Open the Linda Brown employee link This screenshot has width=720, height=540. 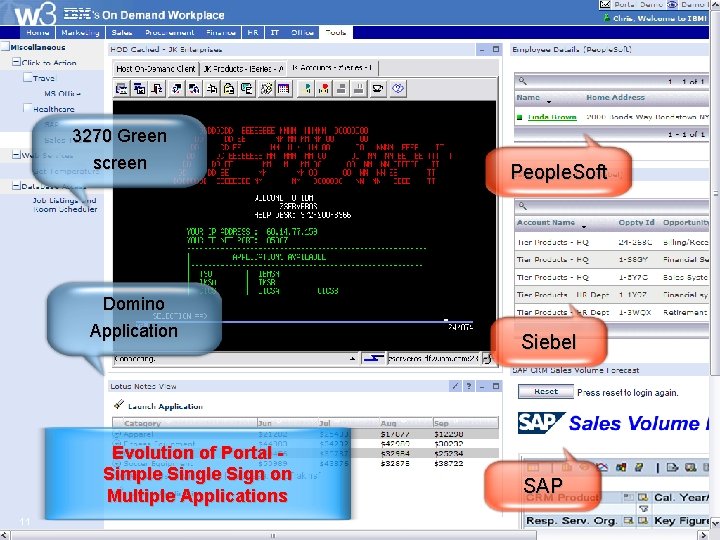552,117
